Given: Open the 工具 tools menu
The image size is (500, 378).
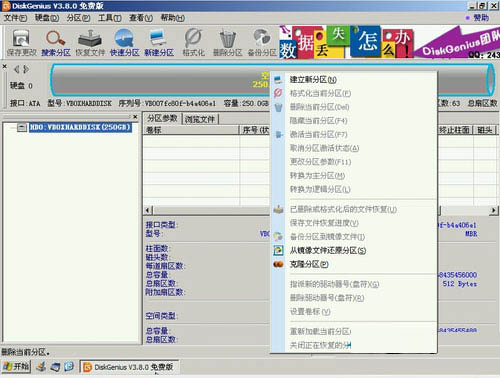Looking at the screenshot, I should (x=110, y=18).
